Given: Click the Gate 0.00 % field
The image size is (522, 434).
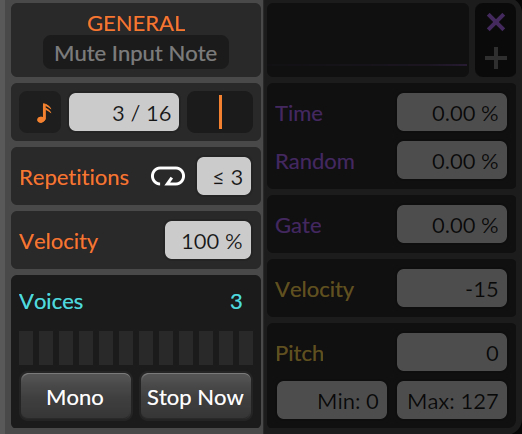Looking at the screenshot, I should (x=452, y=224).
